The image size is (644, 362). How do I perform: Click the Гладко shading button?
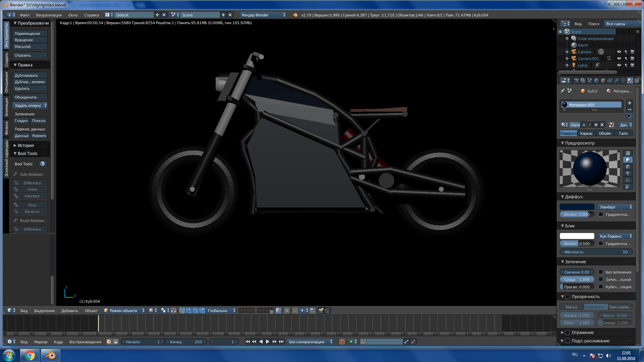(21, 120)
